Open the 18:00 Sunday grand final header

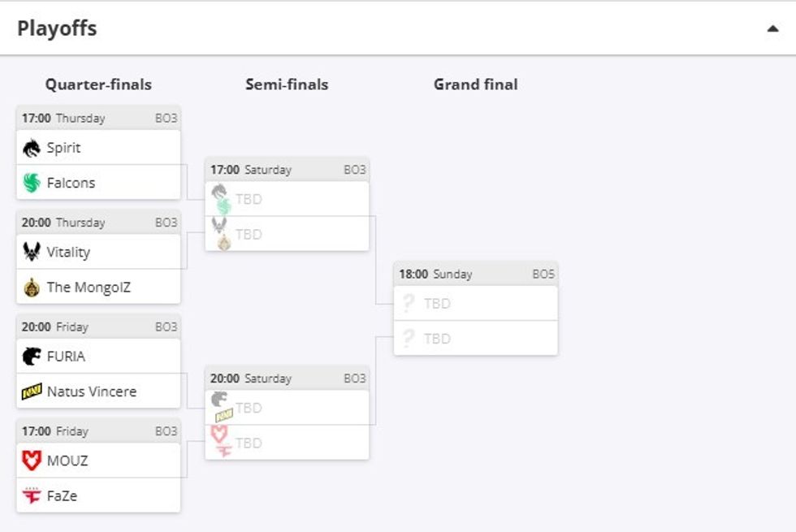click(475, 274)
